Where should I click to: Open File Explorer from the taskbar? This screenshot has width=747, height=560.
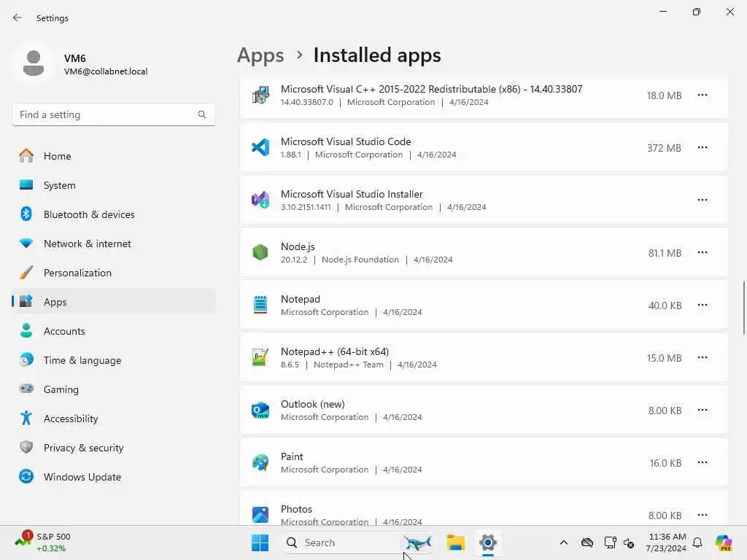tap(455, 542)
